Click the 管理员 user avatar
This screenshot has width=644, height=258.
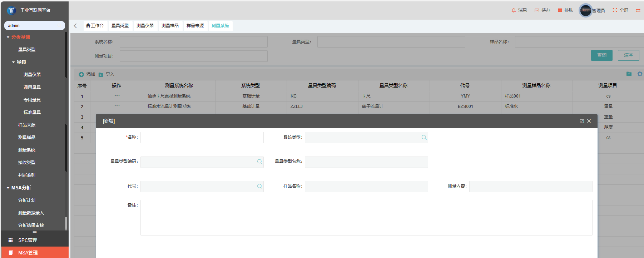click(586, 10)
